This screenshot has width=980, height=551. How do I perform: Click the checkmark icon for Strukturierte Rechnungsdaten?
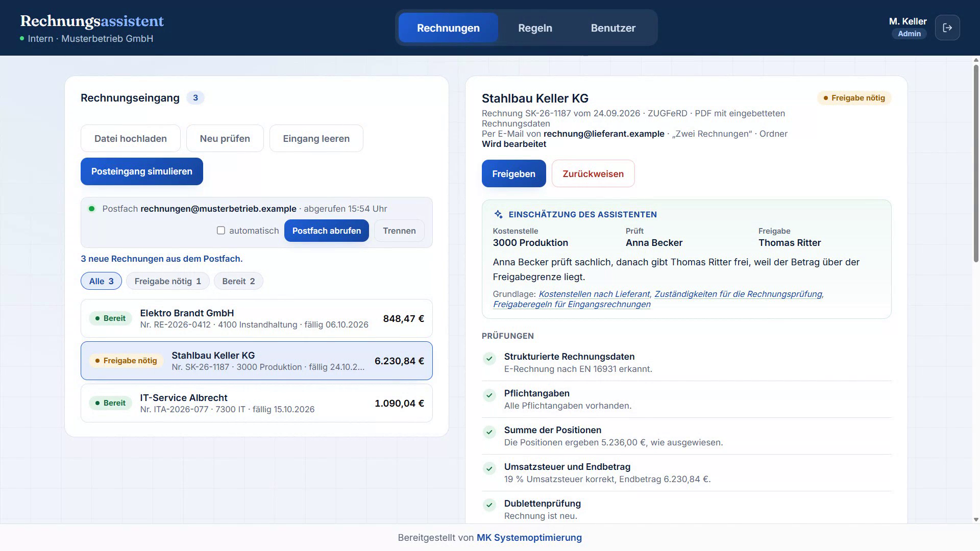pyautogui.click(x=489, y=359)
